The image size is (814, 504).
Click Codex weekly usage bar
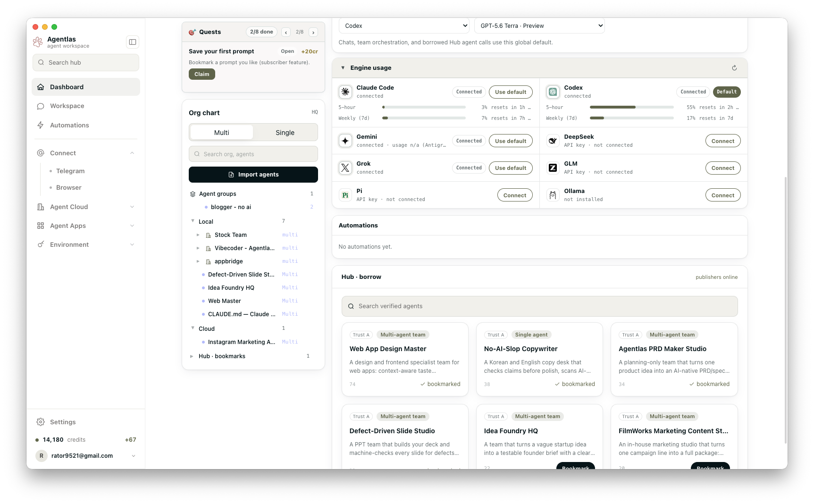632,118
